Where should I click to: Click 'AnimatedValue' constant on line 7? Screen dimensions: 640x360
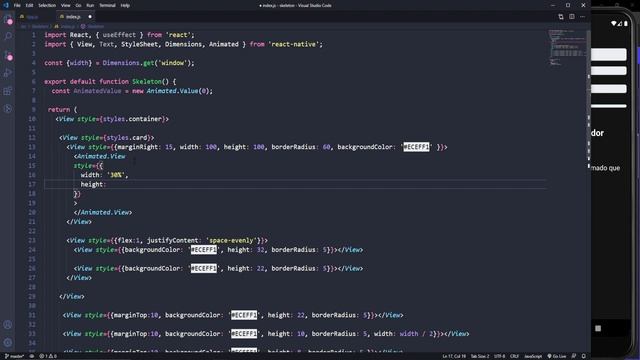(97, 91)
